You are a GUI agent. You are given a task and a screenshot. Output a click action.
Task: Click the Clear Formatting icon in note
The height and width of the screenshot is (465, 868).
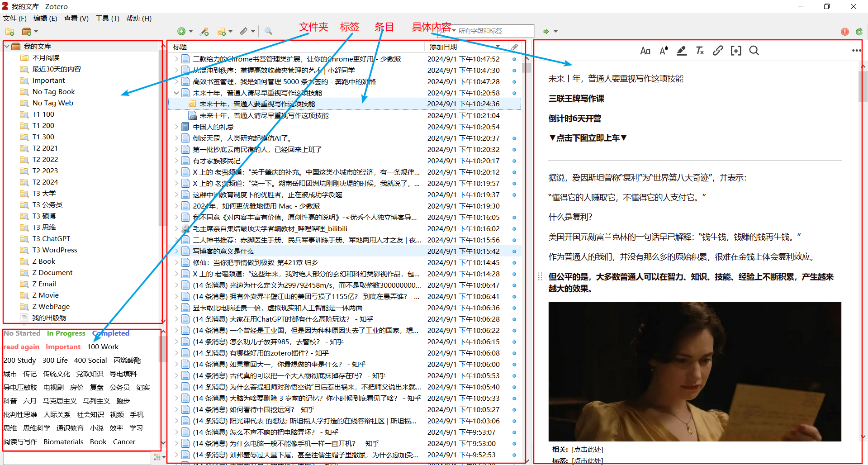pos(700,51)
